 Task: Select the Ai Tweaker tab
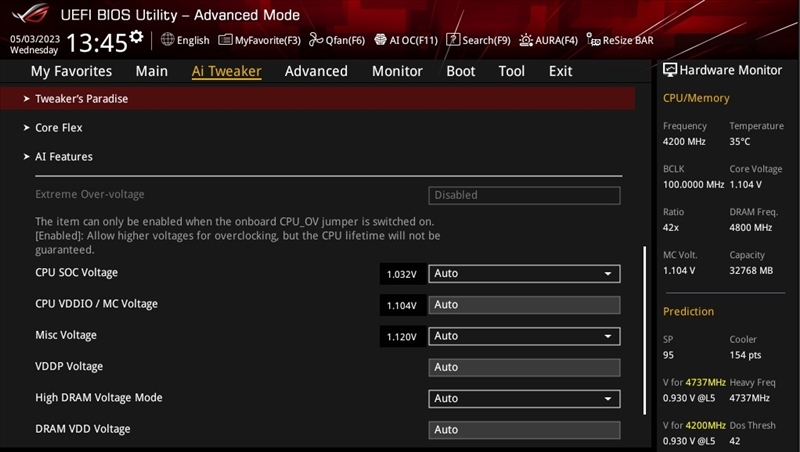tap(227, 71)
